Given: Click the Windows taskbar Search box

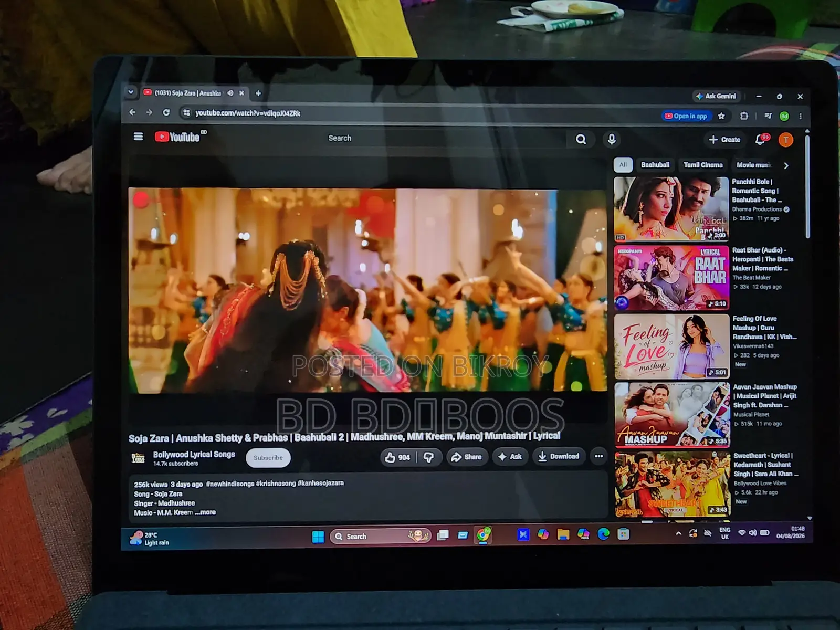Looking at the screenshot, I should (380, 536).
